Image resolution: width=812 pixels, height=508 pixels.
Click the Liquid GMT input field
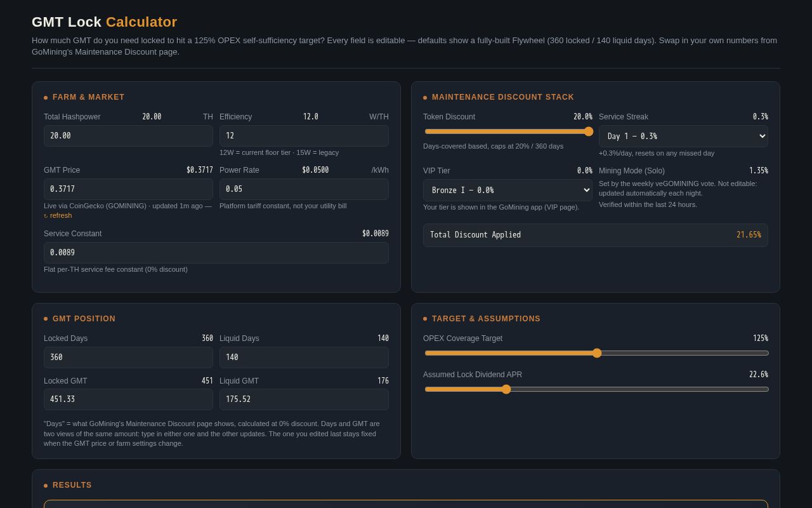[304, 399]
